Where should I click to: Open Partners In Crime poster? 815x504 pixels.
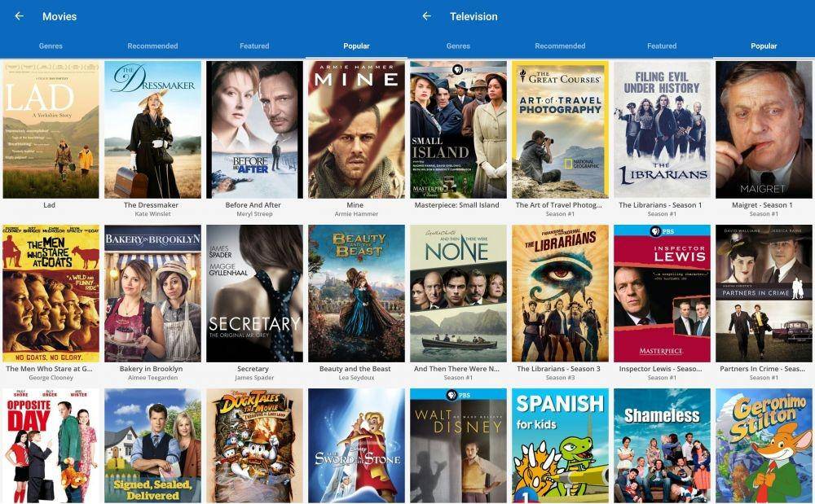pos(764,293)
